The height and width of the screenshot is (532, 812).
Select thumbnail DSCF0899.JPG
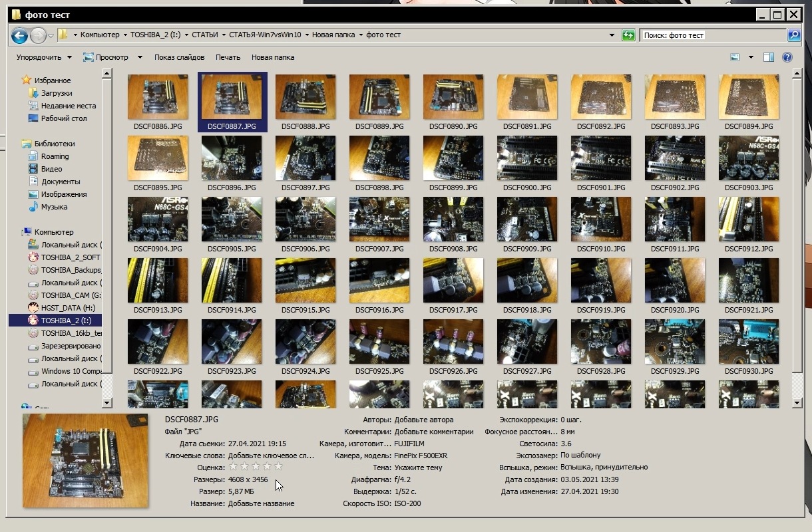(453, 164)
